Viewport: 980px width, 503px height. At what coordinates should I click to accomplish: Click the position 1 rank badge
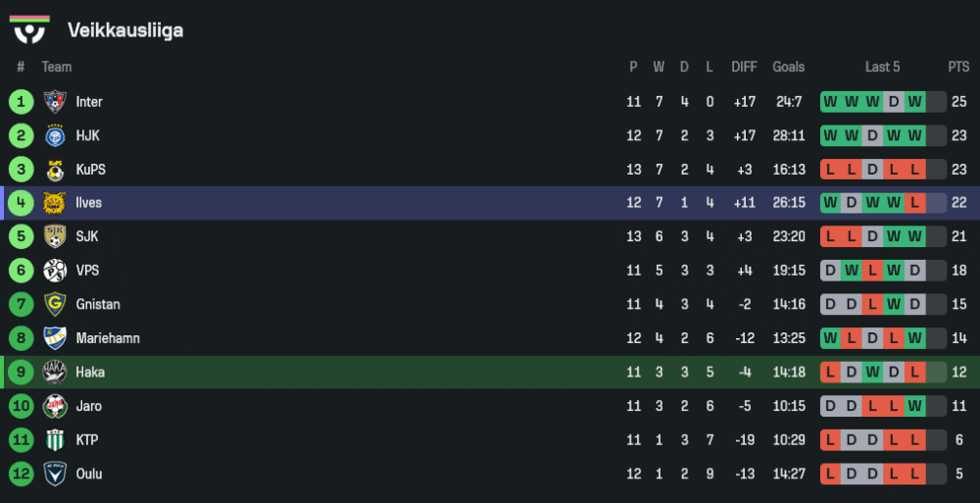21,102
